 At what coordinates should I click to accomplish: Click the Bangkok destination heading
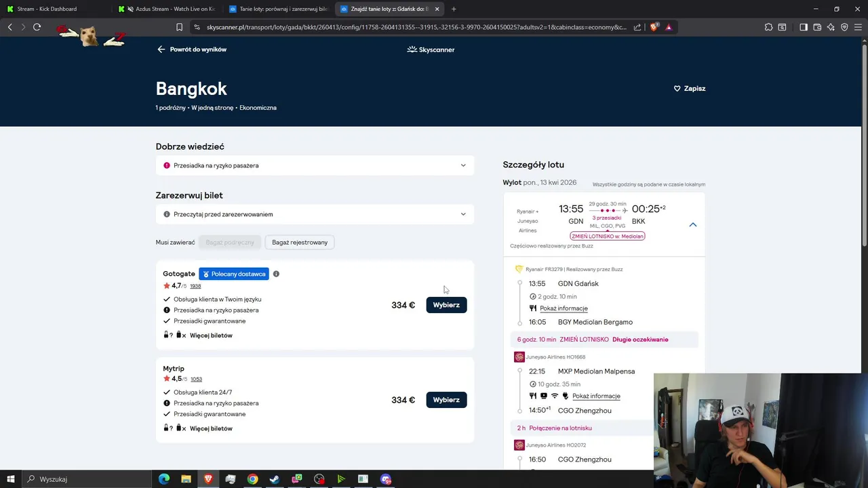191,89
